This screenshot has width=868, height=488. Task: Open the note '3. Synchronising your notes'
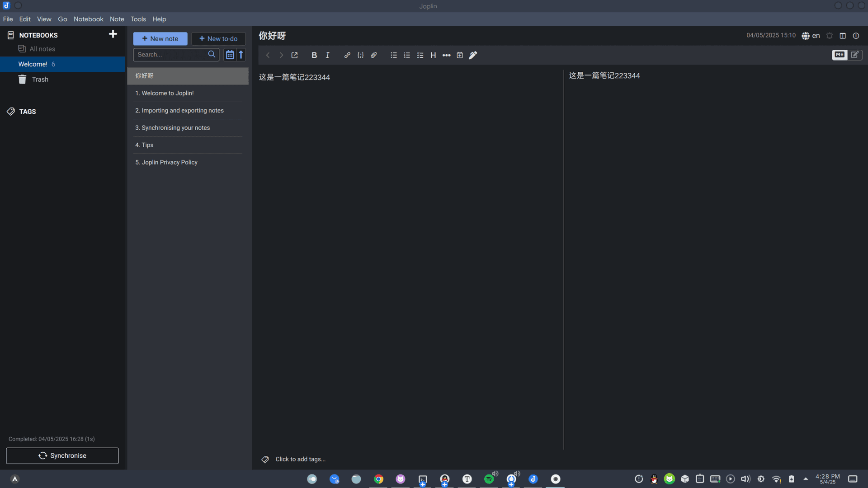tap(188, 128)
